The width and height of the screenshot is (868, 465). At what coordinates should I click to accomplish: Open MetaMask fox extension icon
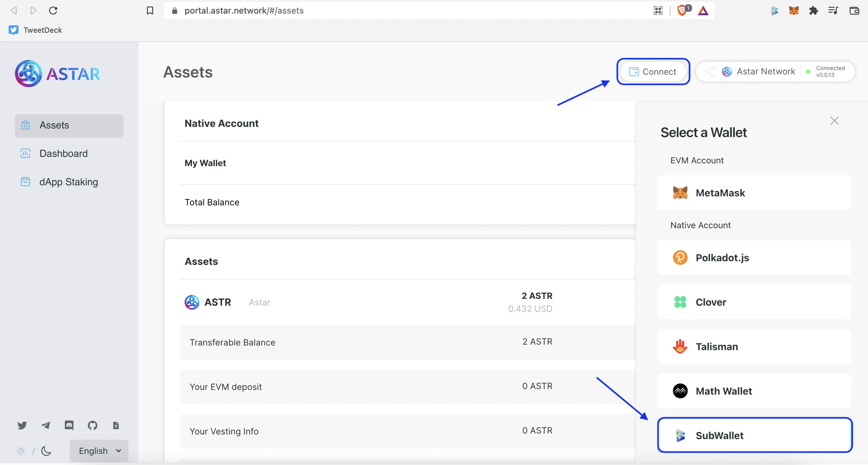click(x=794, y=10)
